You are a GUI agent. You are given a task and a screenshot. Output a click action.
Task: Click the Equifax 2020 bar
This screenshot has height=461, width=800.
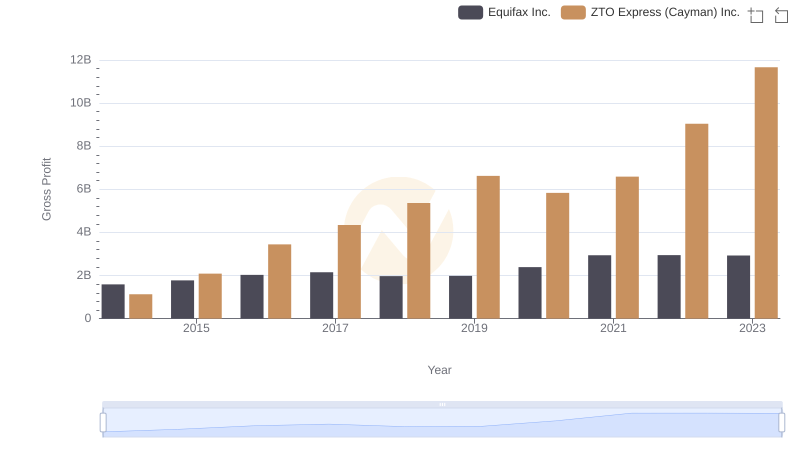[530, 293]
